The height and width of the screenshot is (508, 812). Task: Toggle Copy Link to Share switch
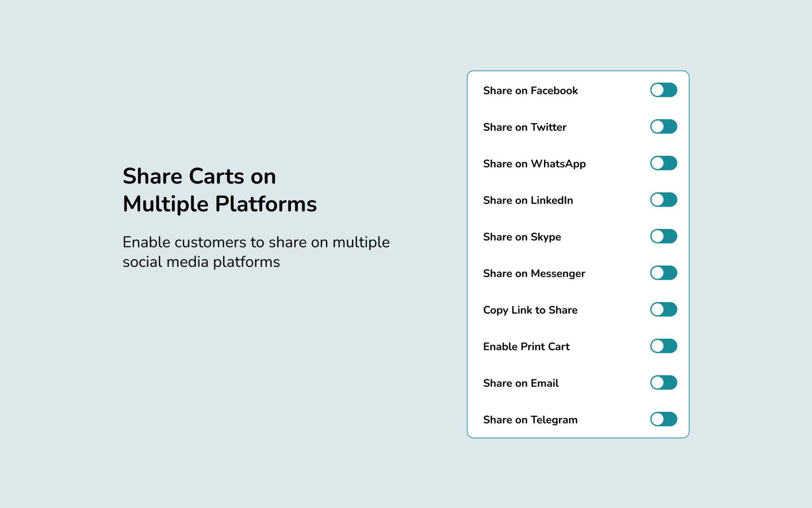coord(664,309)
